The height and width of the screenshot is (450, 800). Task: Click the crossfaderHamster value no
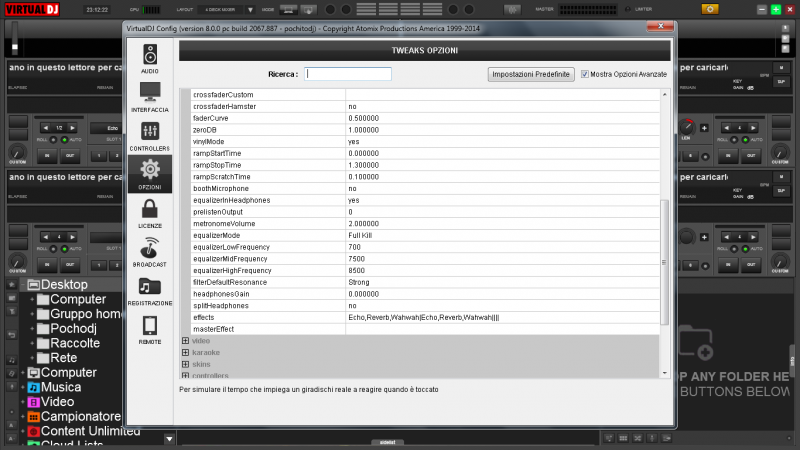tap(353, 107)
